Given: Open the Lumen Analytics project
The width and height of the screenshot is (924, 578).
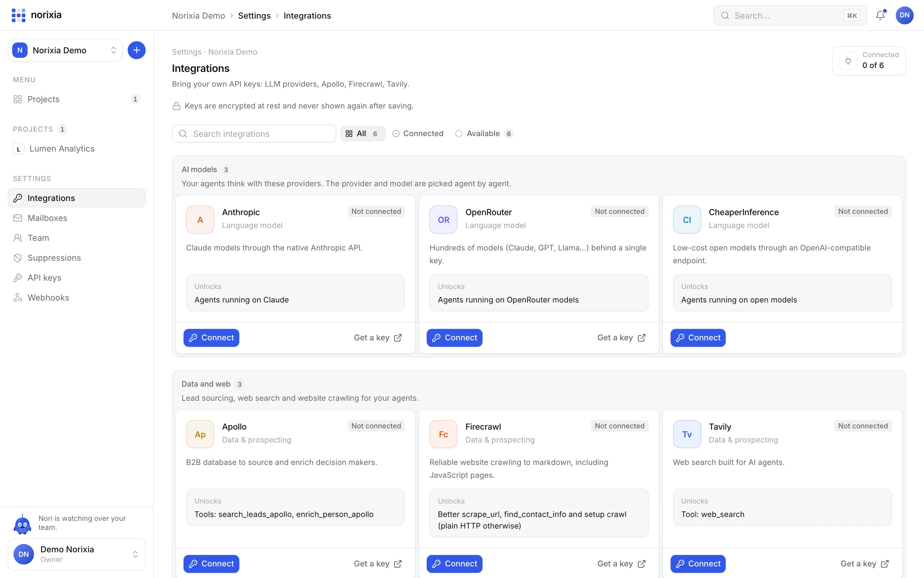Looking at the screenshot, I should click(x=76, y=149).
